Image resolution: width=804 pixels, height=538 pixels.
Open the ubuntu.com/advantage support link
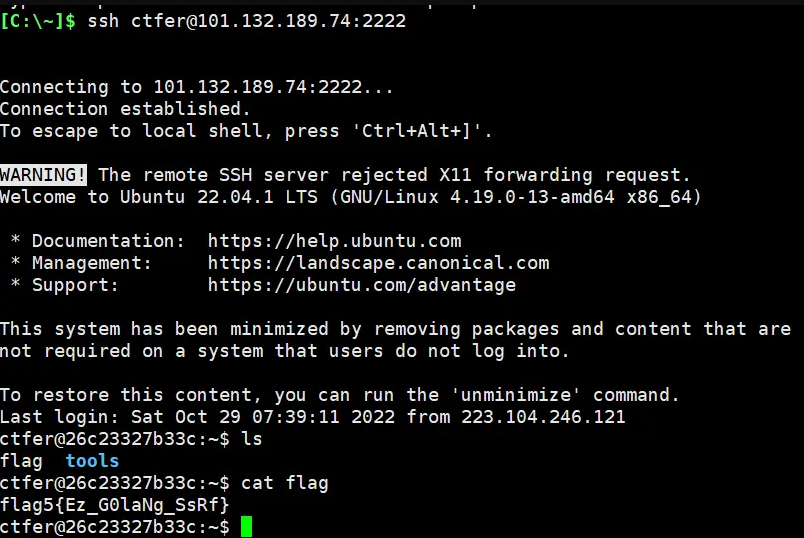pos(361,285)
